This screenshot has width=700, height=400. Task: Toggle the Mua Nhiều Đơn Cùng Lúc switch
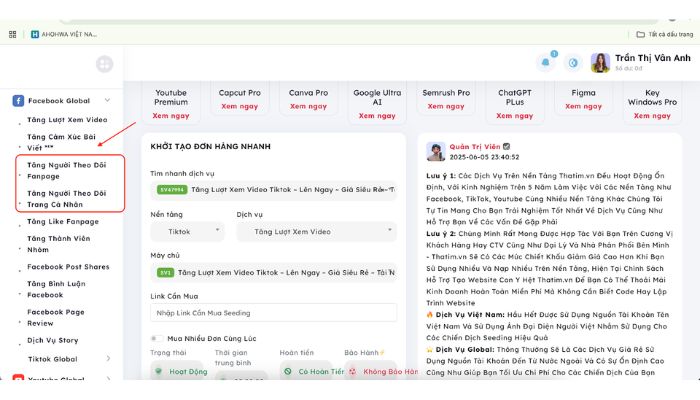156,338
